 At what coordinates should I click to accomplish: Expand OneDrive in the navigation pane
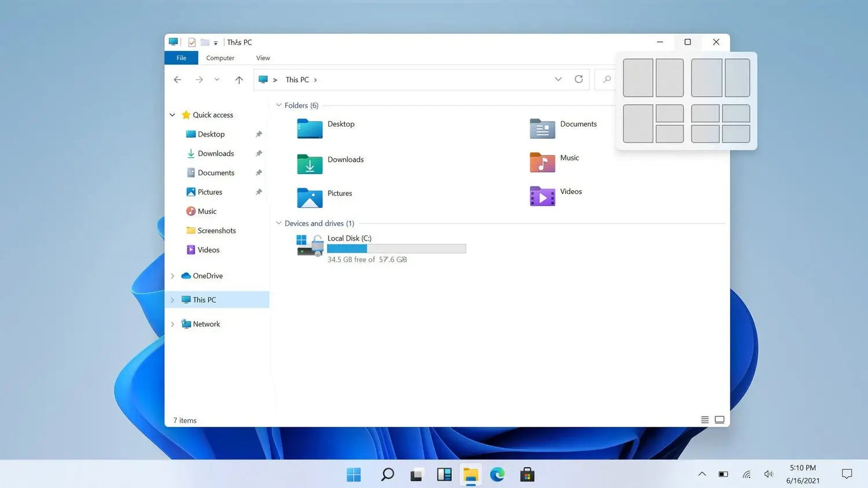point(172,276)
